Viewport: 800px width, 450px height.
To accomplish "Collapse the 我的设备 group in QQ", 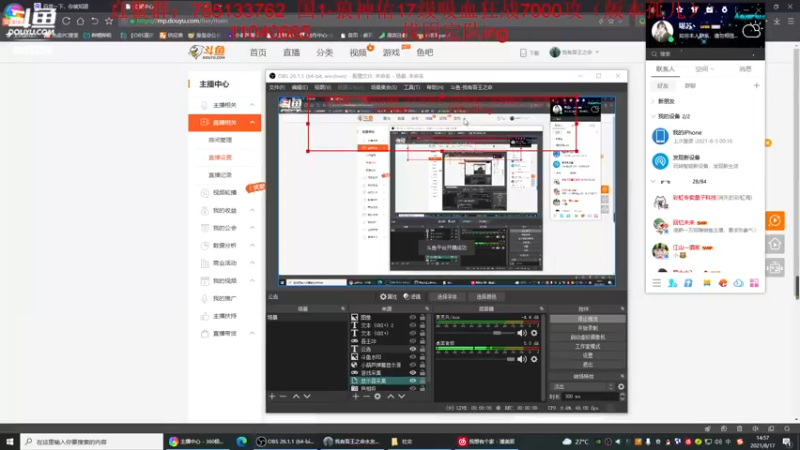I will pyautogui.click(x=653, y=116).
